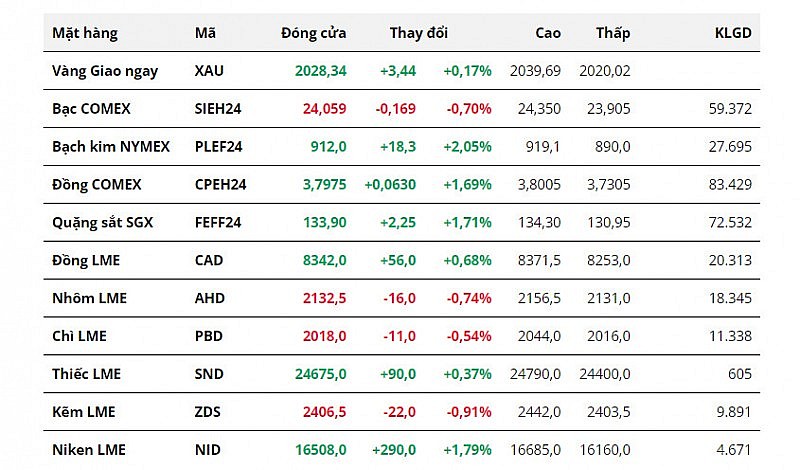Click the CAD ticker code
The image size is (800, 470).
[210, 261]
